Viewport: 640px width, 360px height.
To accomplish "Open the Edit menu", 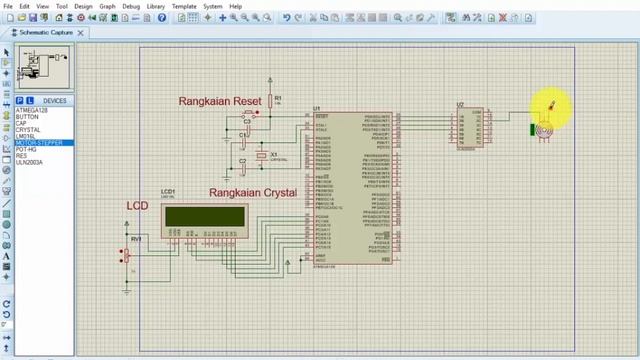I will tap(24, 7).
